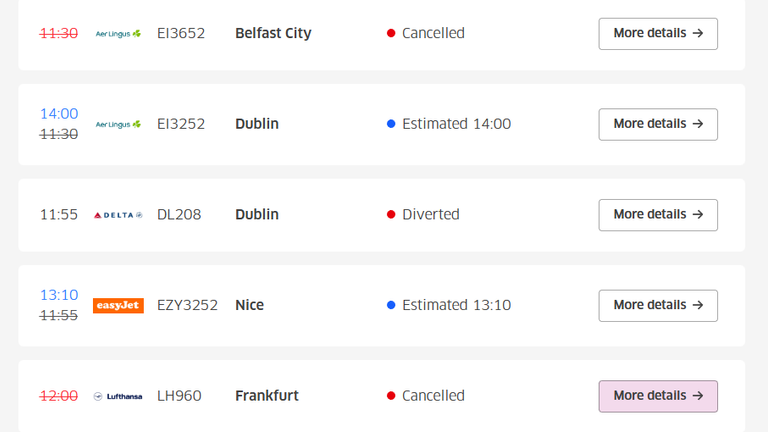This screenshot has height=432, width=768.
Task: Click the Aer Lingus logo for EI3252
Action: click(x=118, y=124)
